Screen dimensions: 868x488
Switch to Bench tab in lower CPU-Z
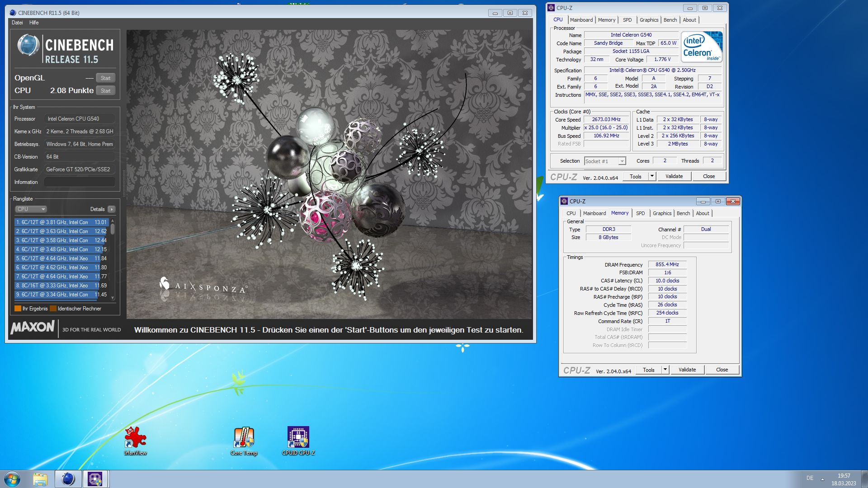(683, 213)
